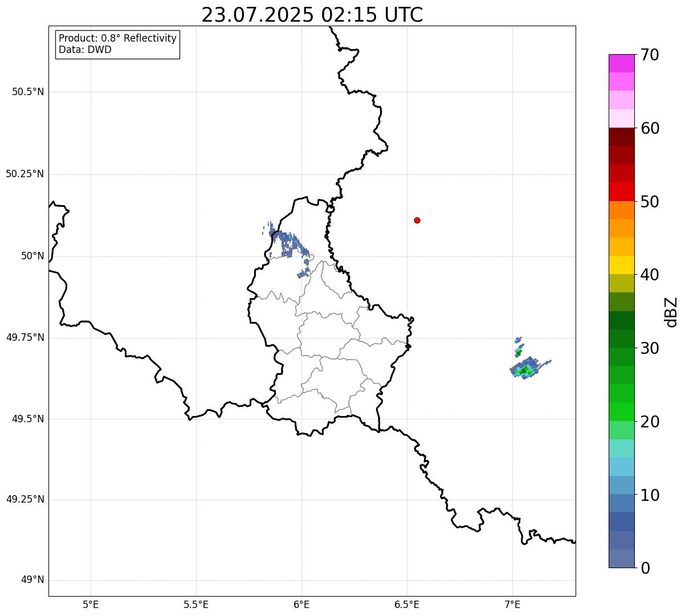Click the "5°E" longitude label
Image resolution: width=685 pixels, height=616 pixels.
tap(91, 604)
